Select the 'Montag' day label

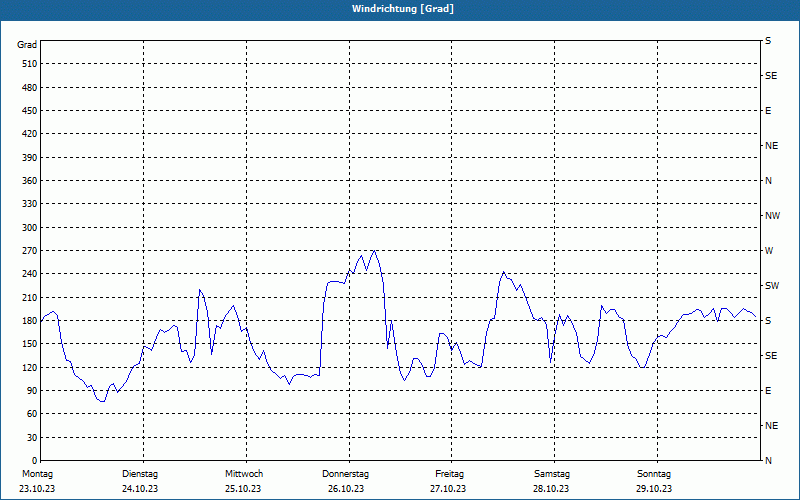[x=37, y=474]
